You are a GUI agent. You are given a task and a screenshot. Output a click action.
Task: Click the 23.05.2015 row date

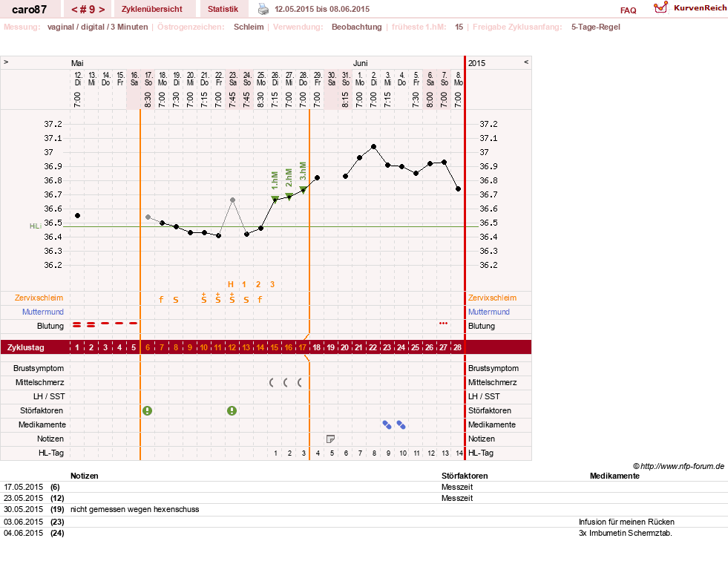(23, 498)
